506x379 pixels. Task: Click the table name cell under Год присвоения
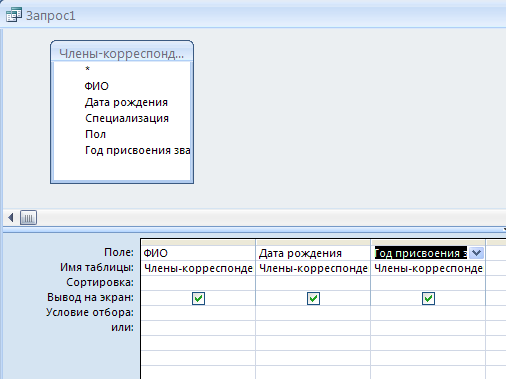(428, 268)
